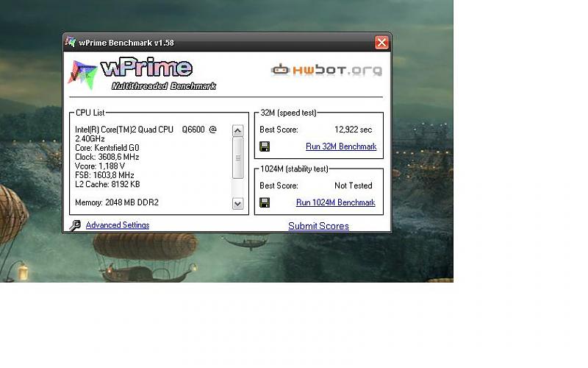Image resolution: width=588 pixels, height=368 pixels.
Task: Click the CPU list scrollbar thumb
Action: coord(237,158)
